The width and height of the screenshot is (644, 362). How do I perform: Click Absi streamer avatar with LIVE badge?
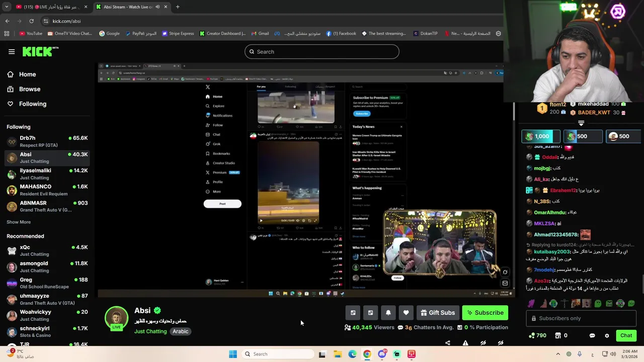pos(116,319)
